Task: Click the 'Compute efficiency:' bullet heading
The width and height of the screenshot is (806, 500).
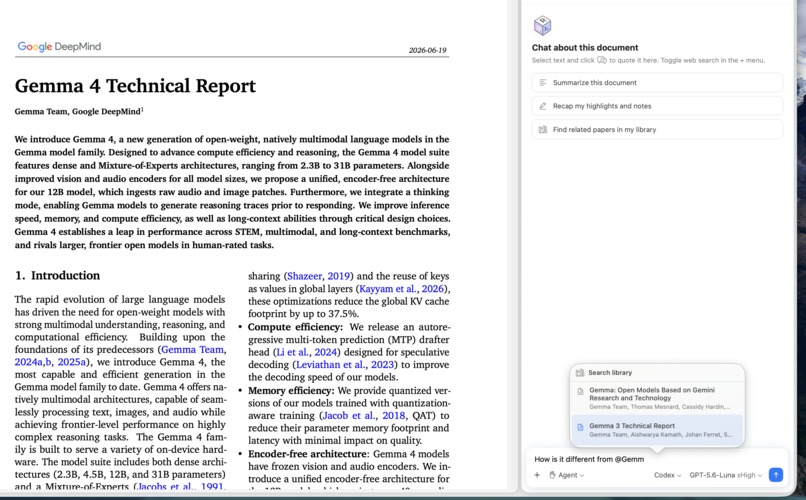Action: pyautogui.click(x=295, y=327)
